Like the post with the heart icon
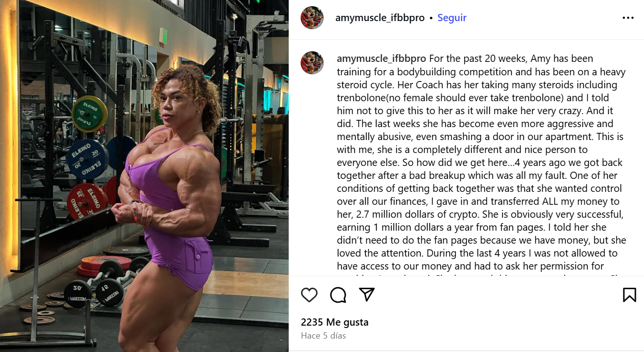The image size is (644, 352). pyautogui.click(x=309, y=294)
